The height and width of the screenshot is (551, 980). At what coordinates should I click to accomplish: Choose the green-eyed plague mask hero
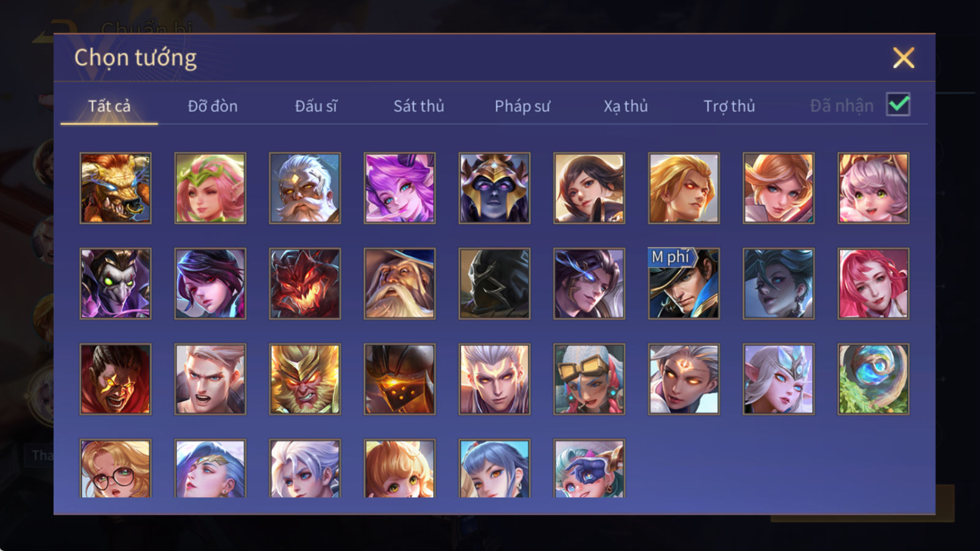[x=115, y=283]
